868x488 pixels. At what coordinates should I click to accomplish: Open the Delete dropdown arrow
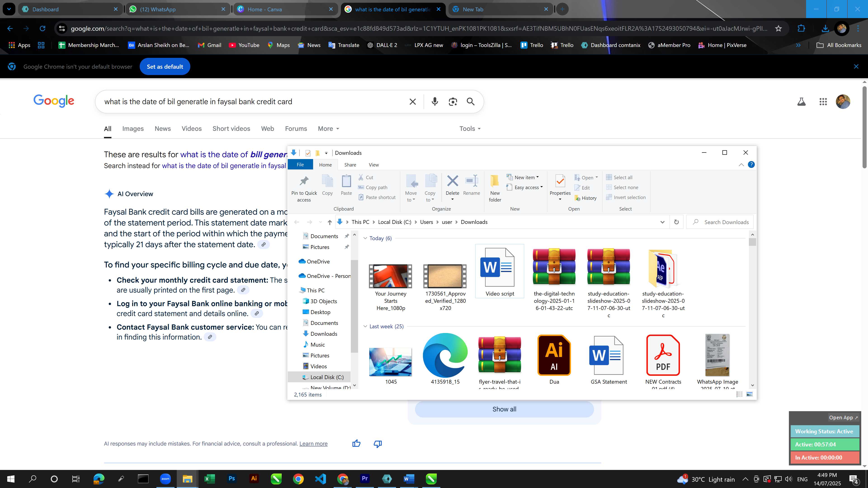click(x=452, y=199)
